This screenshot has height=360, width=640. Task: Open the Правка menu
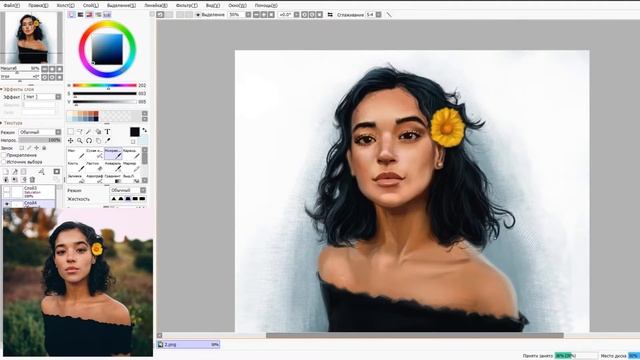38,5
